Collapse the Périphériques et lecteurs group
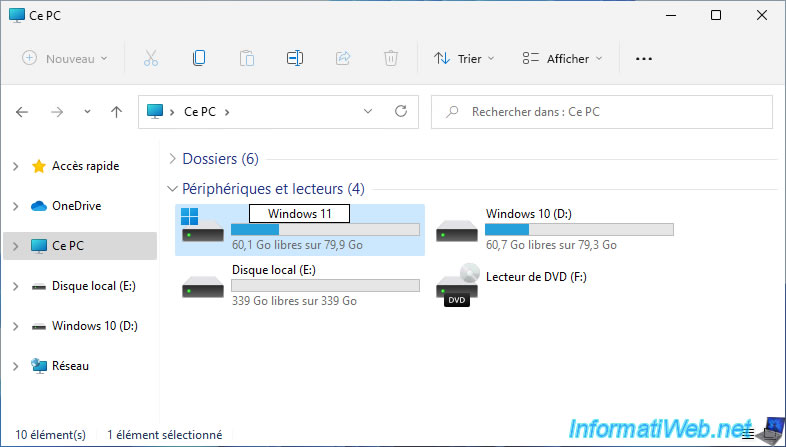The image size is (786, 447). tap(173, 189)
